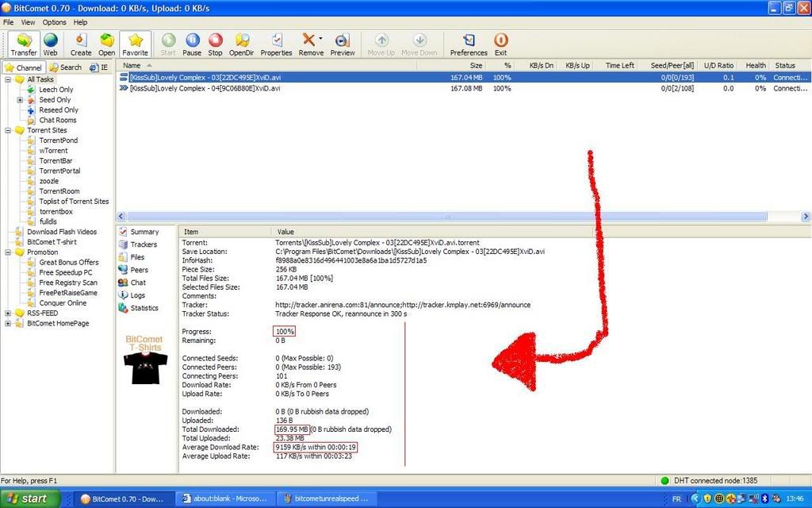Switch to the Search tab
The width and height of the screenshot is (812, 508).
point(65,67)
